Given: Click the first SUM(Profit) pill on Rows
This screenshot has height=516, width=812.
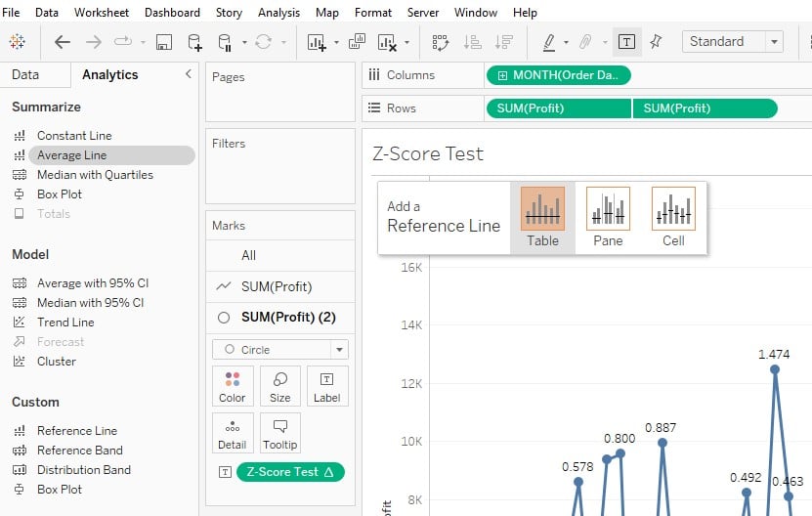Looking at the screenshot, I should point(559,108).
